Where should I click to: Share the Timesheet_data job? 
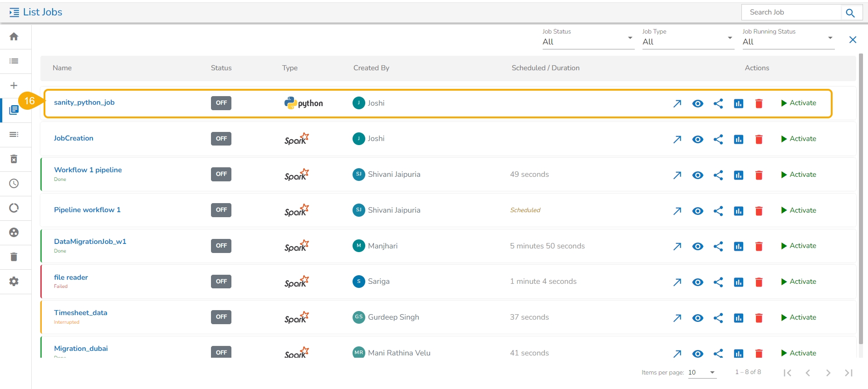click(x=718, y=318)
